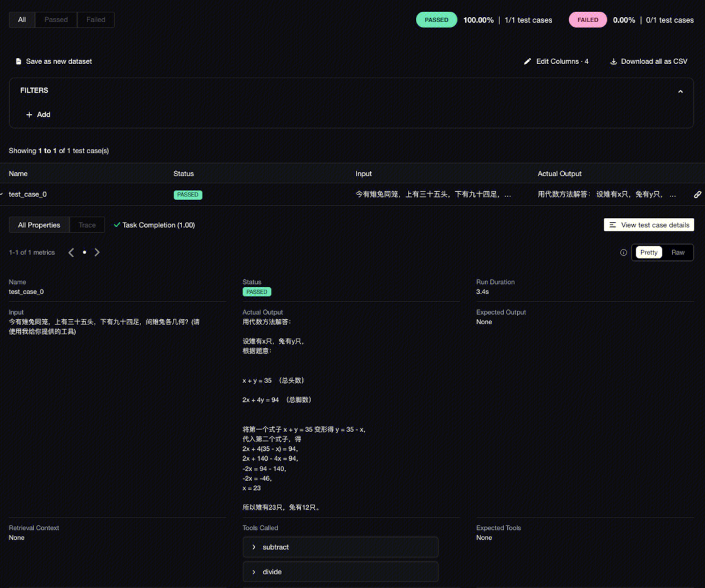Select the All filter tab
The height and width of the screenshot is (588, 705).
[x=22, y=20]
